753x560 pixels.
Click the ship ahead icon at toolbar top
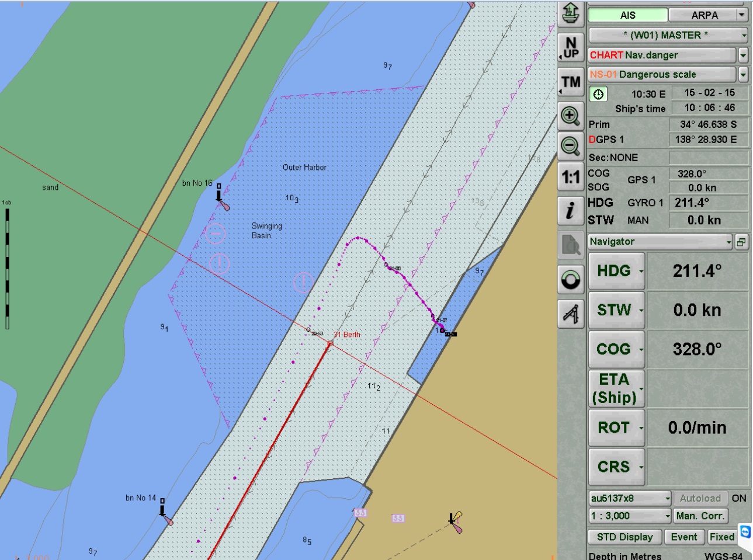click(x=571, y=13)
